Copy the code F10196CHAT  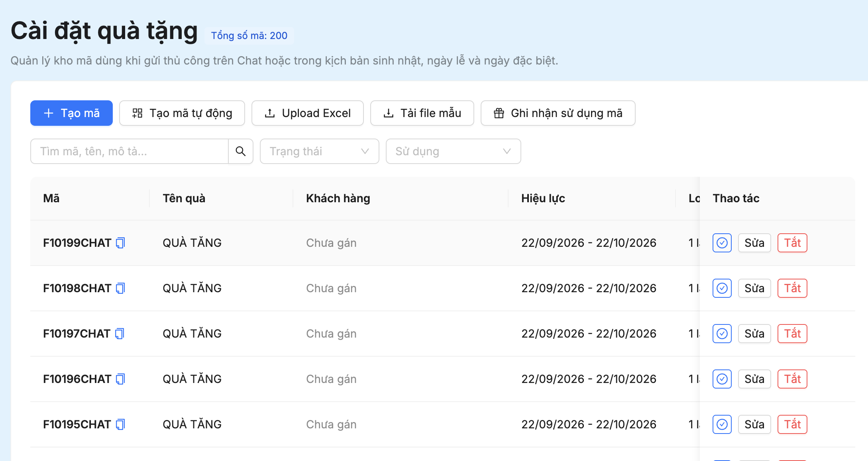pyautogui.click(x=120, y=379)
